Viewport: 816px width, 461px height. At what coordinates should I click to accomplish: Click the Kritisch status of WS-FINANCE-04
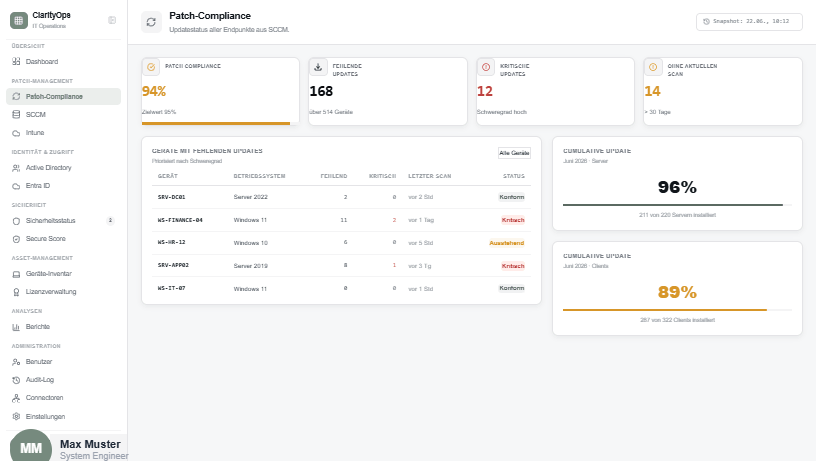[513, 220]
